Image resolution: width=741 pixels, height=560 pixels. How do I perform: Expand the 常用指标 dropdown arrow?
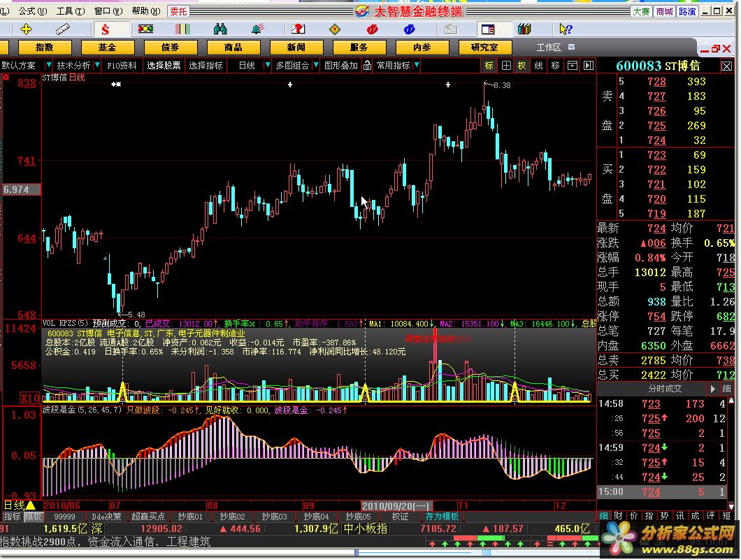[x=417, y=65]
